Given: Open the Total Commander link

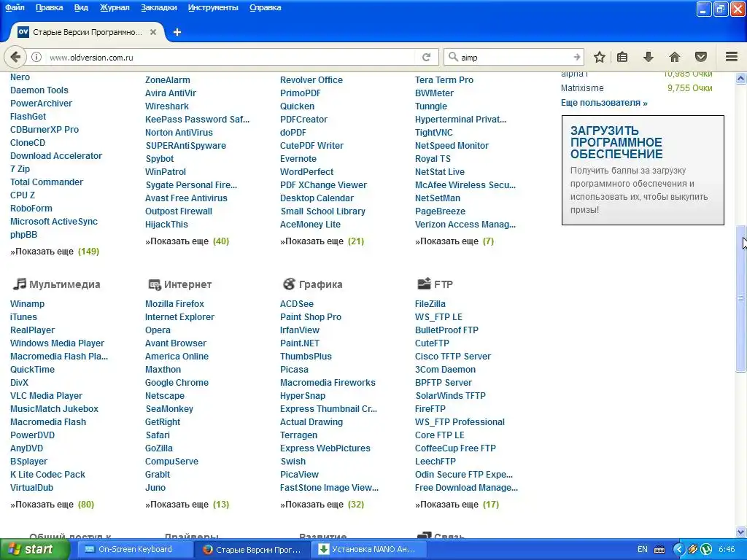Looking at the screenshot, I should click(47, 182).
